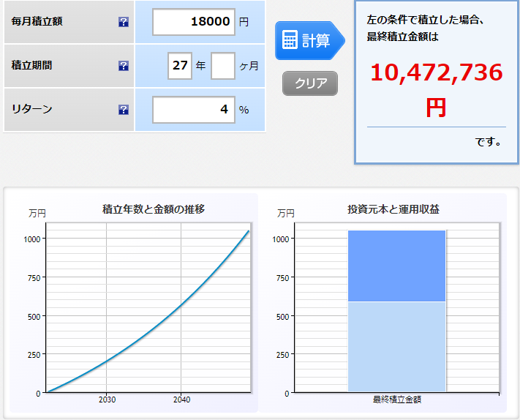Screen dimensions: 520x420
Task: Click the 積立期間 label
Action: pos(32,65)
